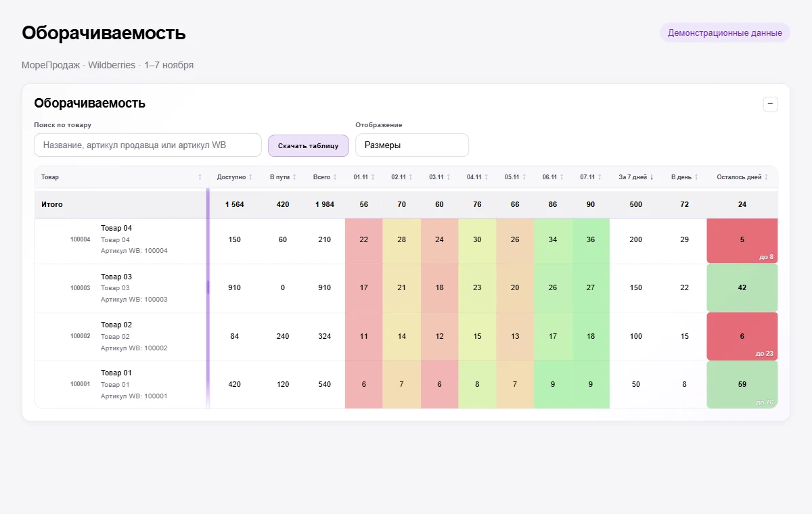Click the 1 984 total stock cell

click(x=325, y=204)
